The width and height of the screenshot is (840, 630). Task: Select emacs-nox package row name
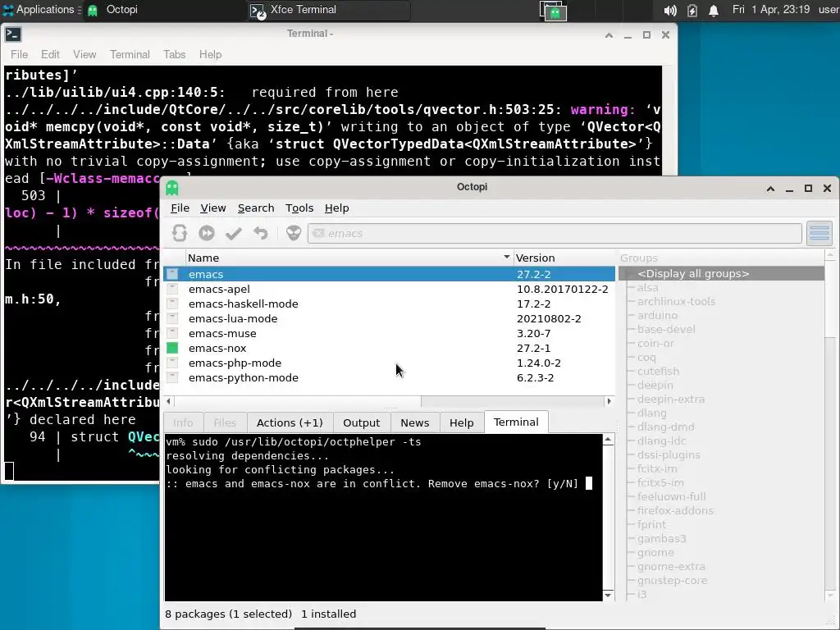pyautogui.click(x=217, y=348)
